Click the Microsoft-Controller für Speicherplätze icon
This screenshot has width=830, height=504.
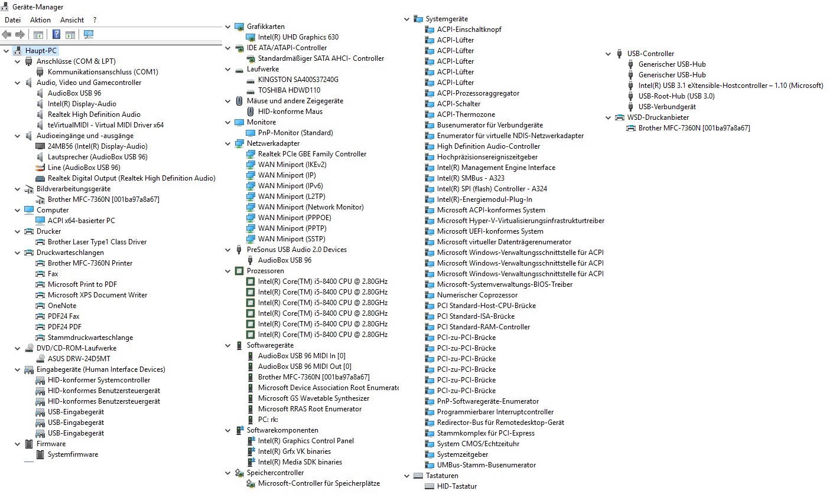point(250,483)
